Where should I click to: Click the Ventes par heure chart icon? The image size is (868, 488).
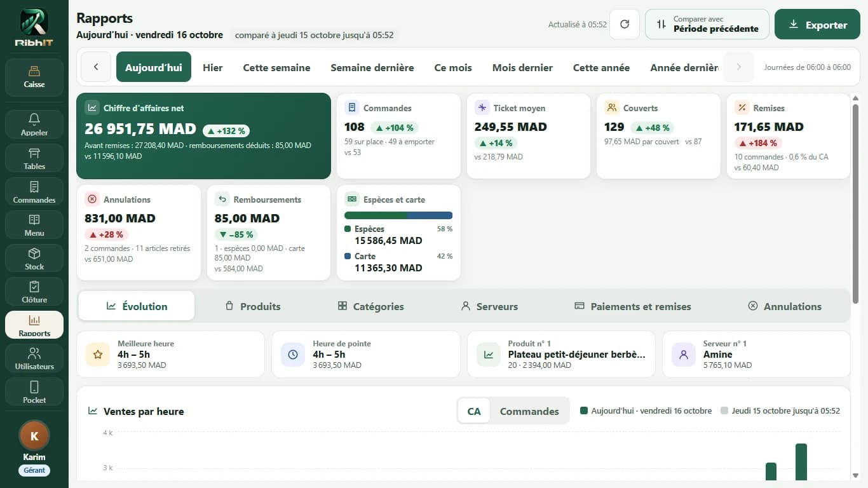[93, 411]
